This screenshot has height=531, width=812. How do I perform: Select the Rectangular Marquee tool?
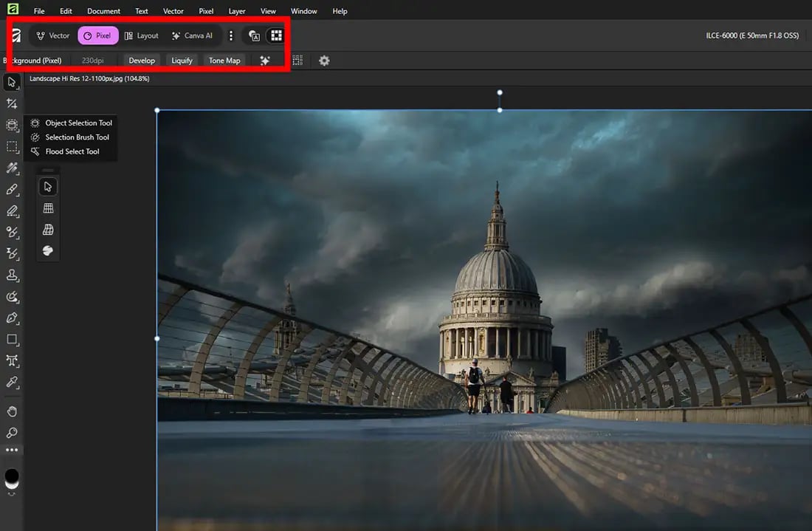12,147
